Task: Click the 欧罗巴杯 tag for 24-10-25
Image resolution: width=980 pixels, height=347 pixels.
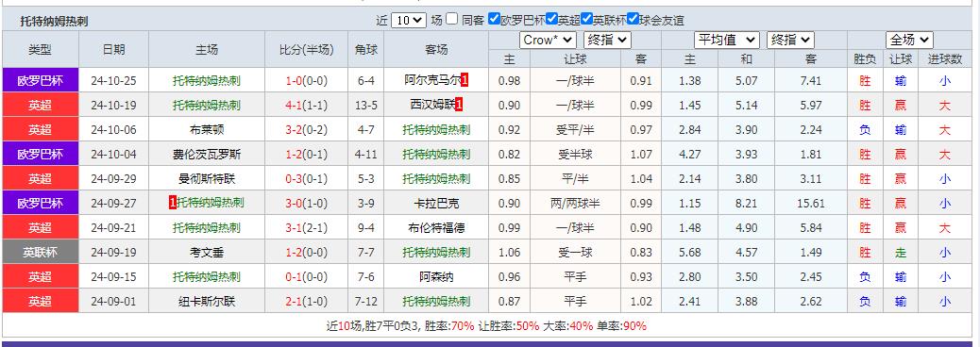Action: coord(41,80)
